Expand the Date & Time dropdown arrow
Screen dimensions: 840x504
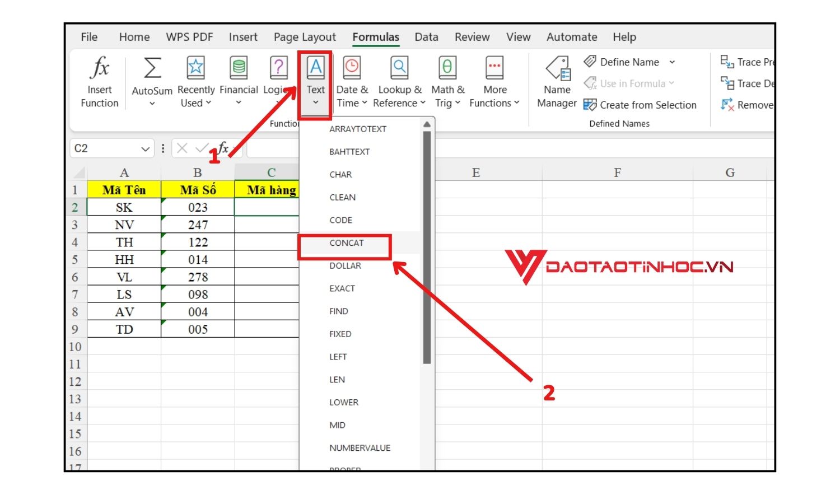(x=364, y=103)
